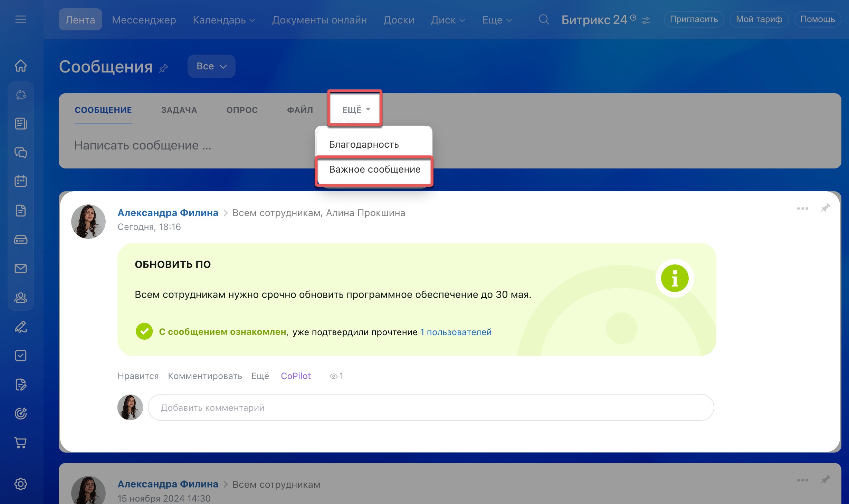849x504 pixels.
Task: Toggle the green С сообщением ознакомлен checkmark
Action: point(144,331)
